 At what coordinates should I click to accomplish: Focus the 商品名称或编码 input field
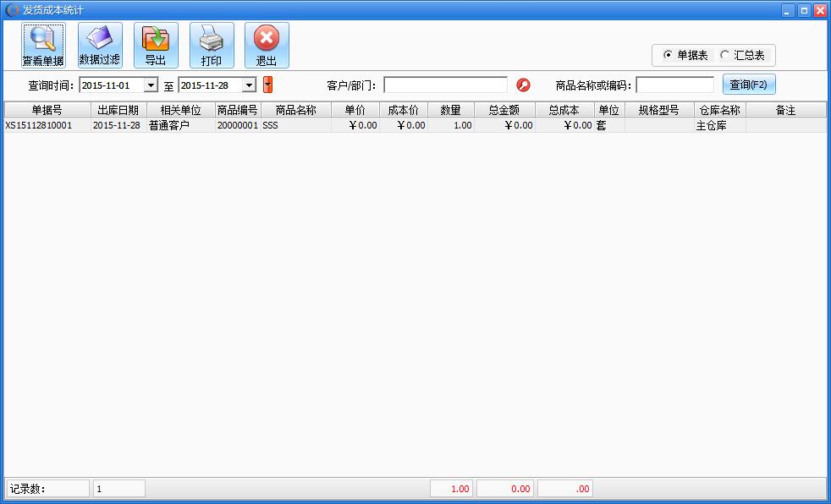click(x=674, y=85)
